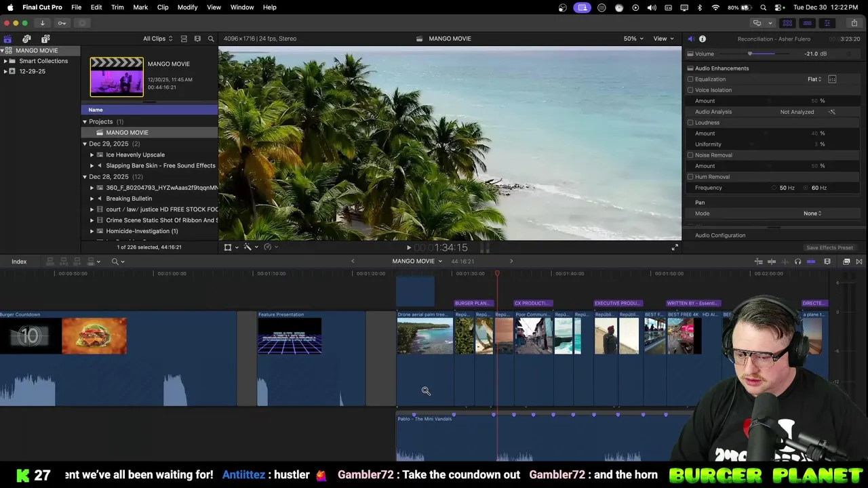868x488 pixels.
Task: Click the Import Media arrow button
Action: pyautogui.click(x=42, y=23)
